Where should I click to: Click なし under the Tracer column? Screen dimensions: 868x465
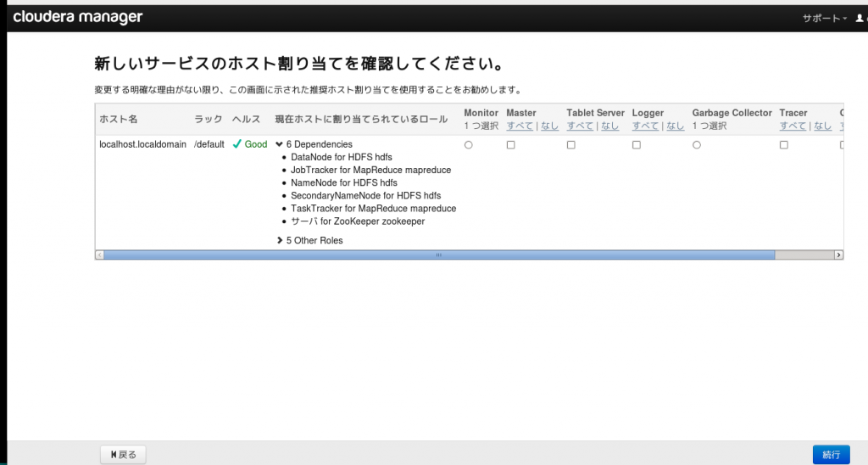coord(822,126)
